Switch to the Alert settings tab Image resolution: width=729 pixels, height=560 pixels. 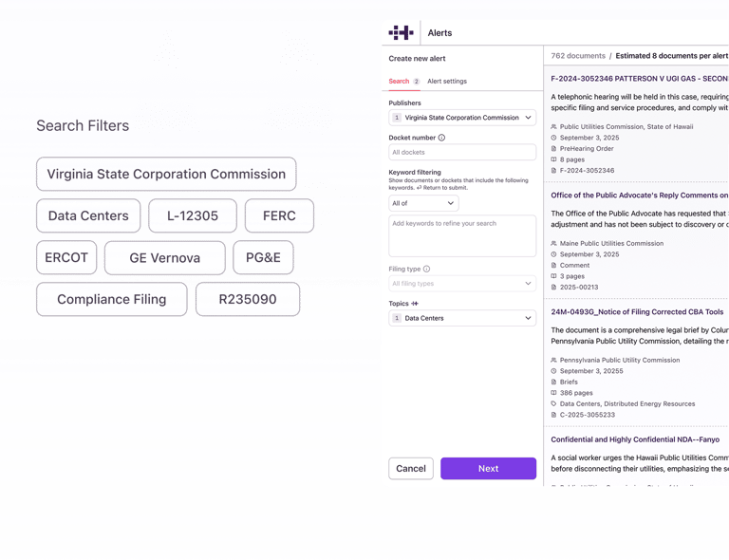tap(447, 82)
